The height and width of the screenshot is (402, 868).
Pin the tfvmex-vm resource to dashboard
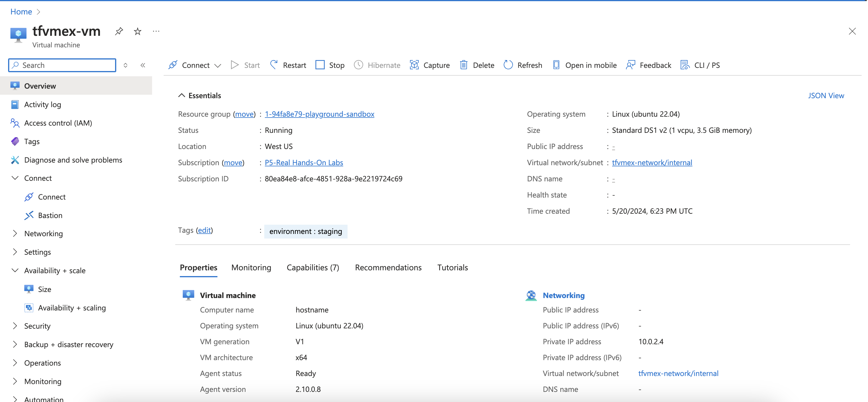click(x=119, y=31)
